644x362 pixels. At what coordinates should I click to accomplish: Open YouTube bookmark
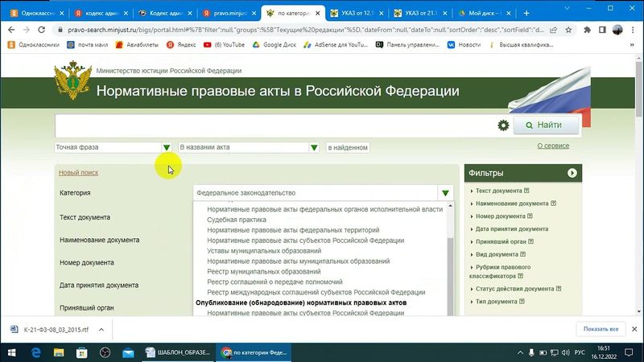pos(225,45)
